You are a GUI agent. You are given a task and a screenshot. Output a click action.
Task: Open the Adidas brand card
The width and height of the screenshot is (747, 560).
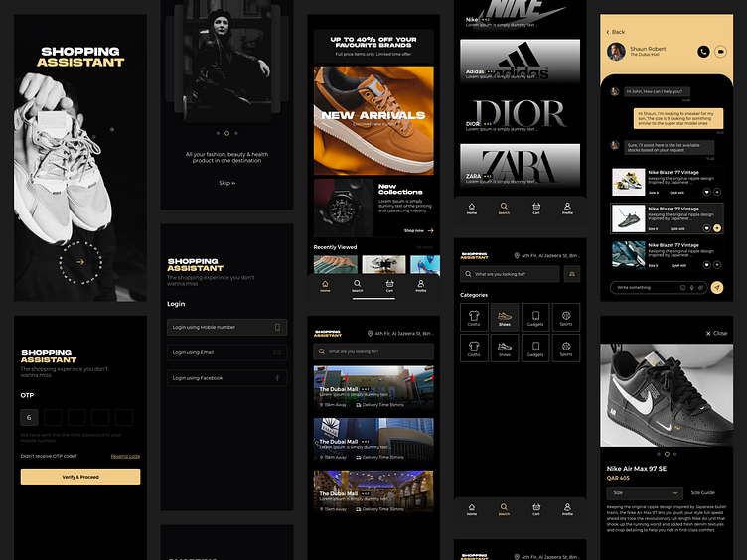pos(521,62)
